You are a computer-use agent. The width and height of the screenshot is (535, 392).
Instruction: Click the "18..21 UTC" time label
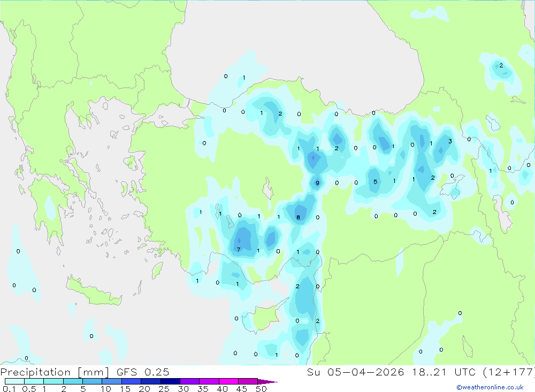tap(444, 372)
